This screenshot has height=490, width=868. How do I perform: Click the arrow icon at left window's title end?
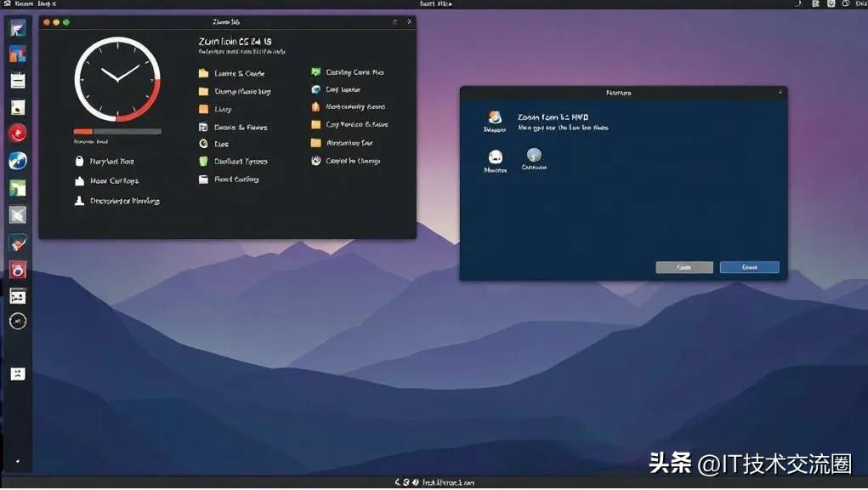(x=409, y=22)
